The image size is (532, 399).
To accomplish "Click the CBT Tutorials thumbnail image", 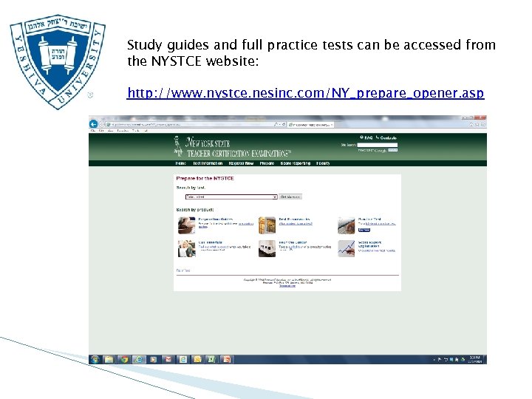I will pos(187,249).
